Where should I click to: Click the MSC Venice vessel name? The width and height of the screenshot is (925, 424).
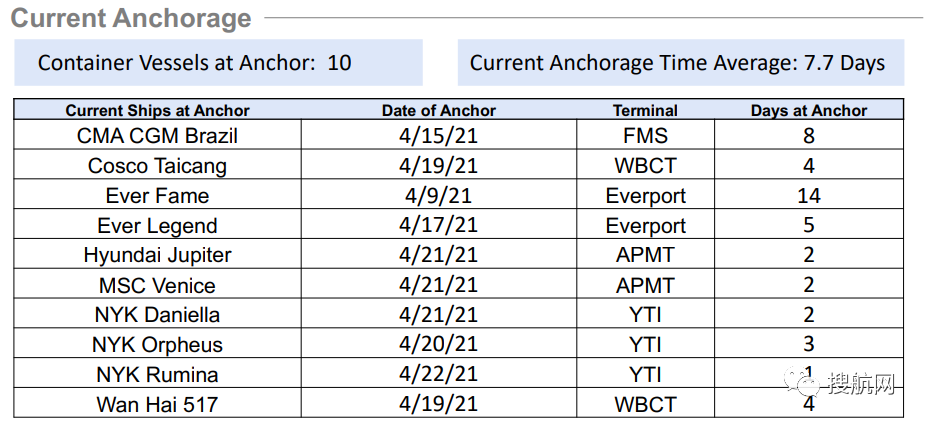[x=158, y=285]
